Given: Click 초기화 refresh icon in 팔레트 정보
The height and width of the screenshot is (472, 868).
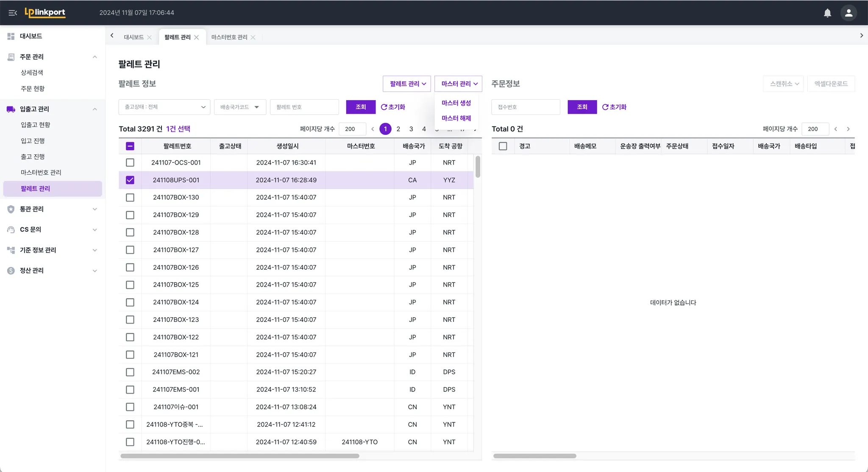Looking at the screenshot, I should pos(384,107).
